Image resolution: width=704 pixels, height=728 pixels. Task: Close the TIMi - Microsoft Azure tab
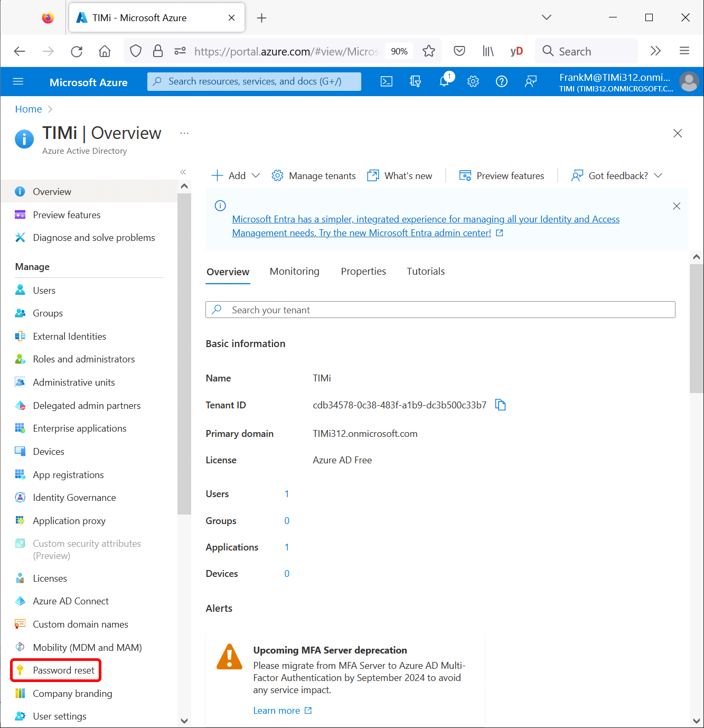click(231, 17)
